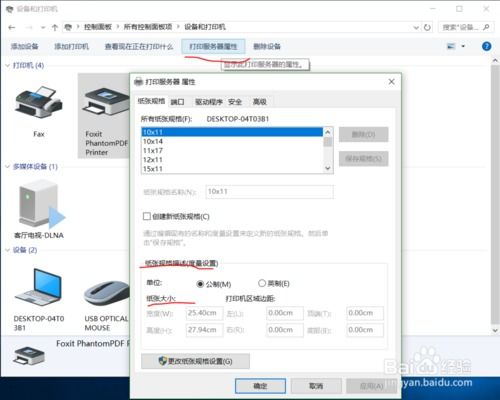Screen dimensions: 500x400
Task: Click the refresh icon in address bar
Action: click(427, 27)
